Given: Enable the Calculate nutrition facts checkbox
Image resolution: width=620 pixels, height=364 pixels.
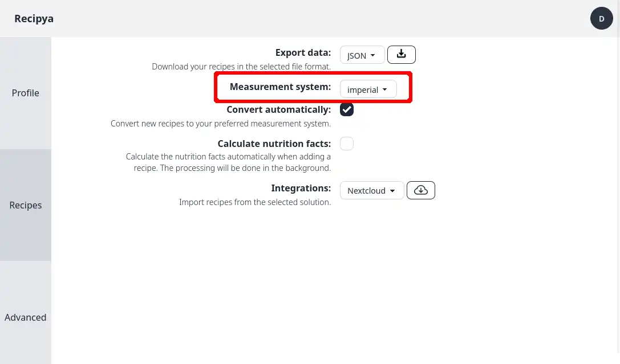Looking at the screenshot, I should tap(347, 144).
